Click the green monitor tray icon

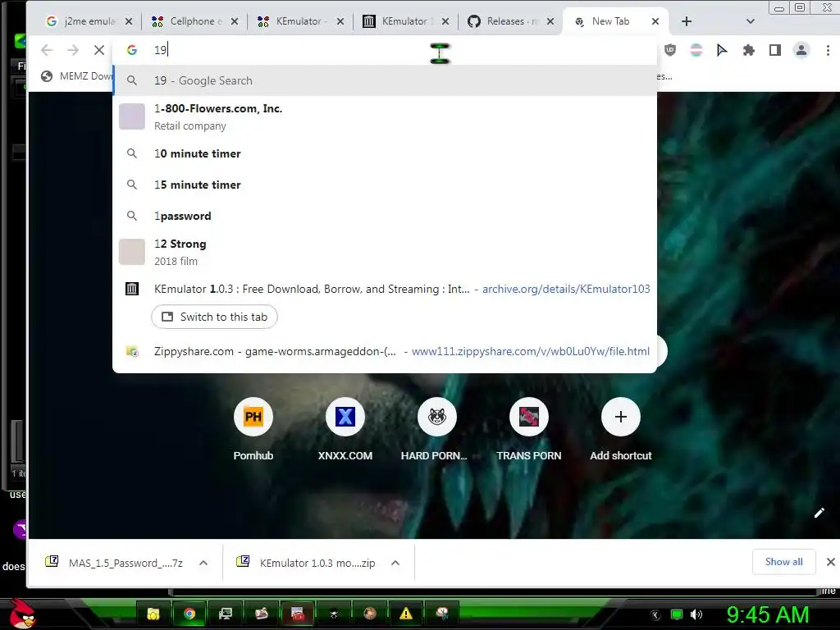(x=677, y=615)
